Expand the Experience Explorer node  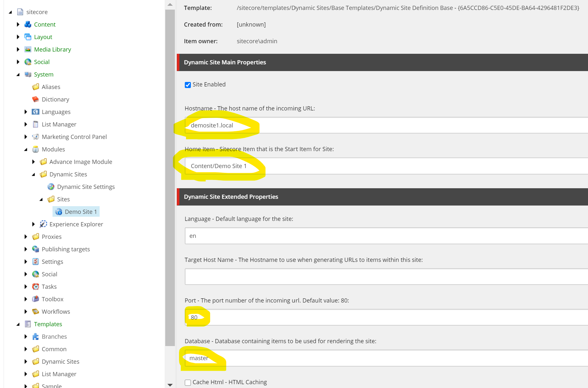pyautogui.click(x=33, y=224)
